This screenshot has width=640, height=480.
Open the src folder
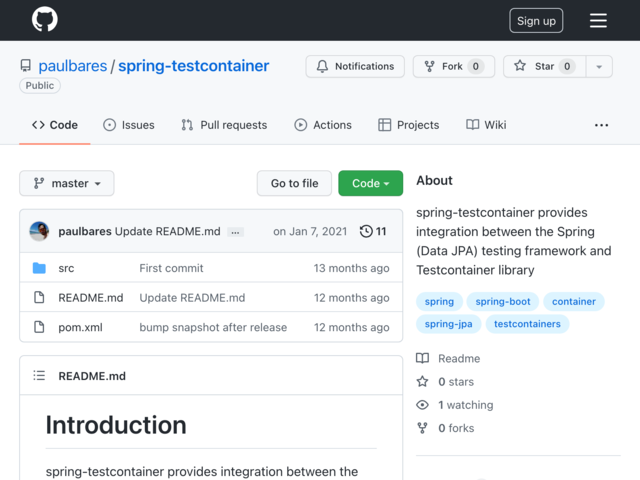[x=66, y=268]
